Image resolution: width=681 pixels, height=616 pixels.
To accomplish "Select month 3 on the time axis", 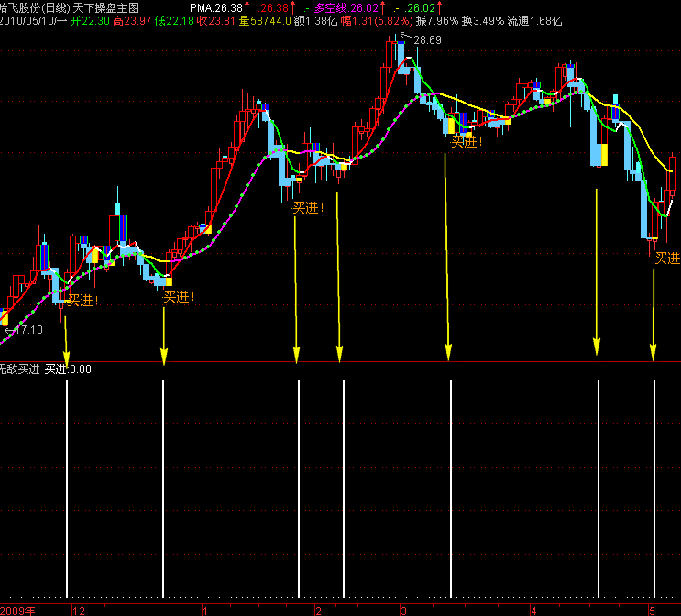I will pyautogui.click(x=403, y=610).
